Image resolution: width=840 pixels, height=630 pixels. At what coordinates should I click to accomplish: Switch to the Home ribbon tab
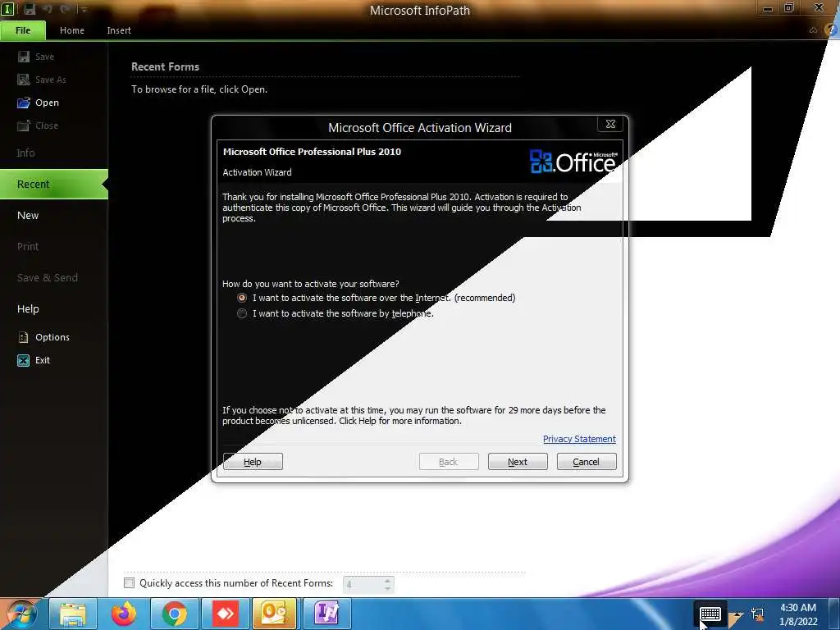[72, 30]
